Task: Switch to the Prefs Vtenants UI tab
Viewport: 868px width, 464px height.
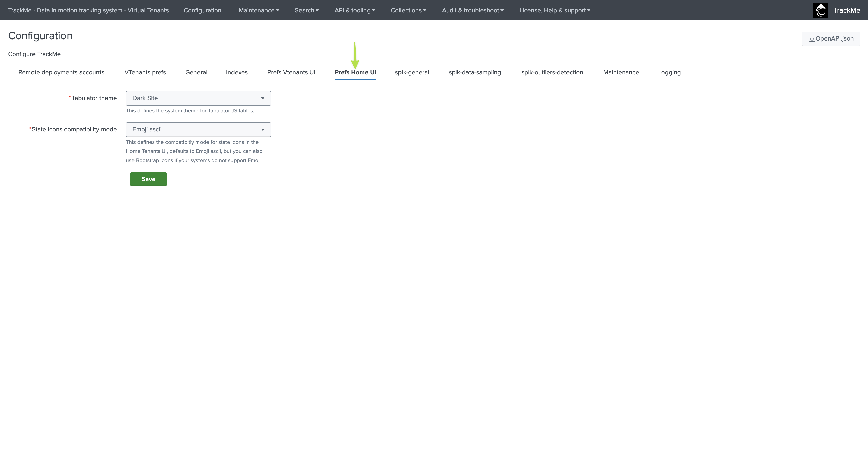Action: (291, 72)
